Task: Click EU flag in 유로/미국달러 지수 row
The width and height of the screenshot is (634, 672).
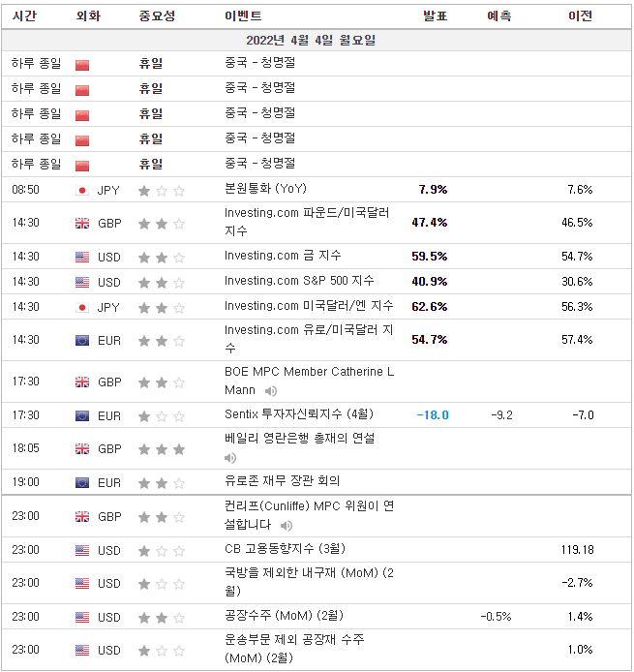Action: (x=82, y=341)
